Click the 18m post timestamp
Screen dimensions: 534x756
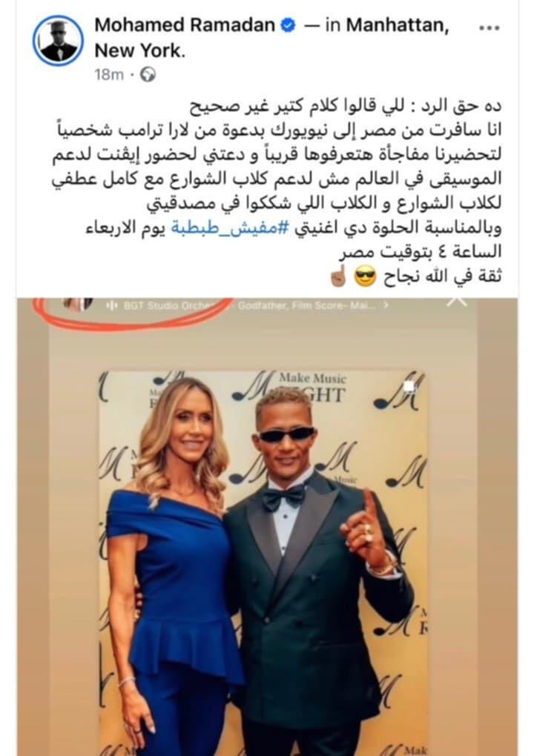click(109, 75)
